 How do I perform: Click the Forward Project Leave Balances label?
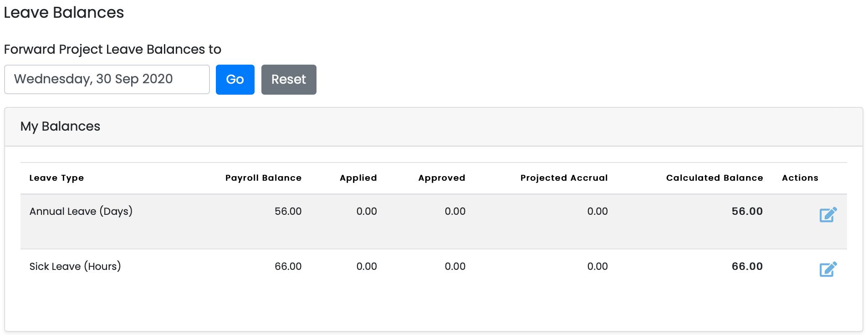[x=112, y=49]
